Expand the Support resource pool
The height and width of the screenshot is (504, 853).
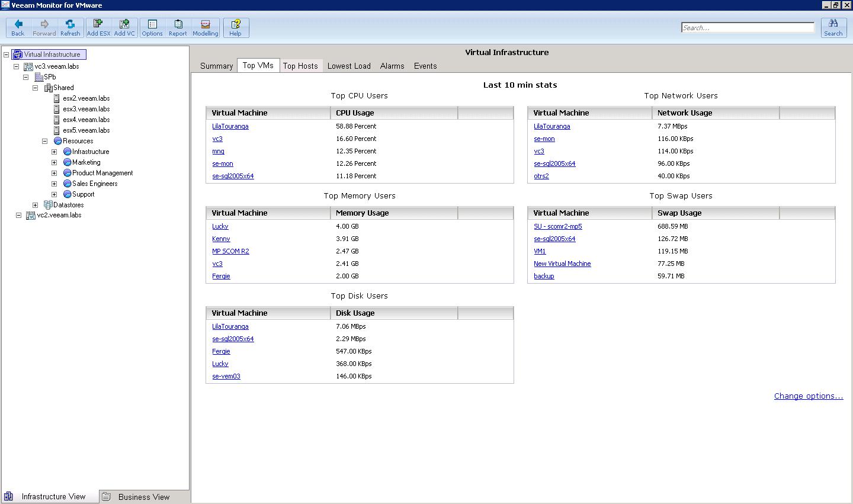pos(54,194)
